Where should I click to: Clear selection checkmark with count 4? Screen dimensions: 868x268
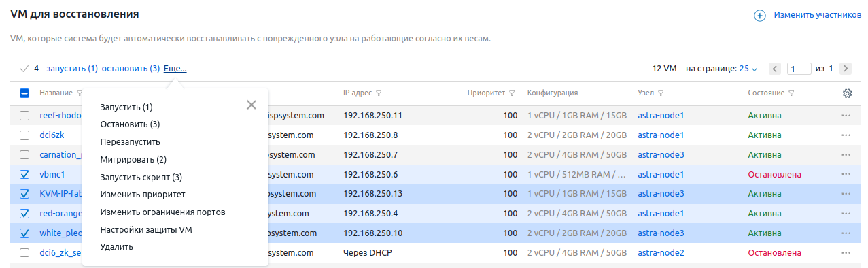(24, 69)
